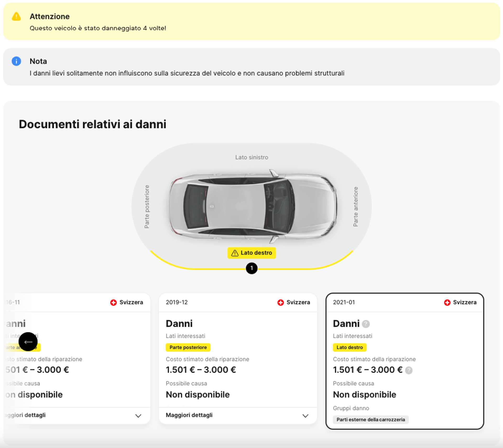
Task: Click the text Questo veicolo è stato danneggiato 4 volte!
Action: pos(98,28)
